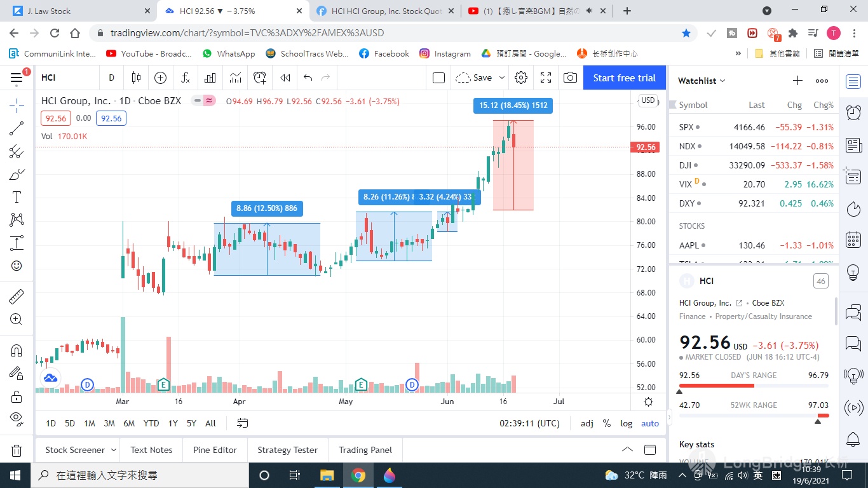Show hidden bookmarks with the overflow chevron
Viewport: 868px width, 488px height.
tap(738, 54)
